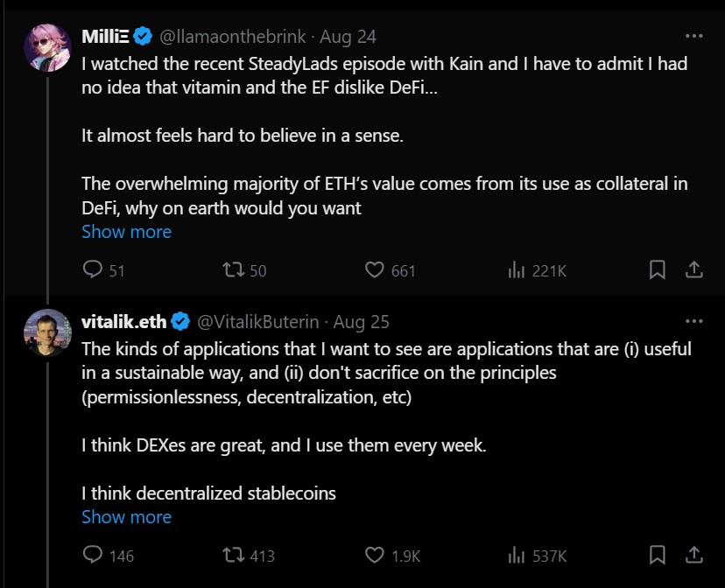Reply to vitalik.eth's tweet
The height and width of the screenshot is (588, 725).
pyautogui.click(x=93, y=555)
